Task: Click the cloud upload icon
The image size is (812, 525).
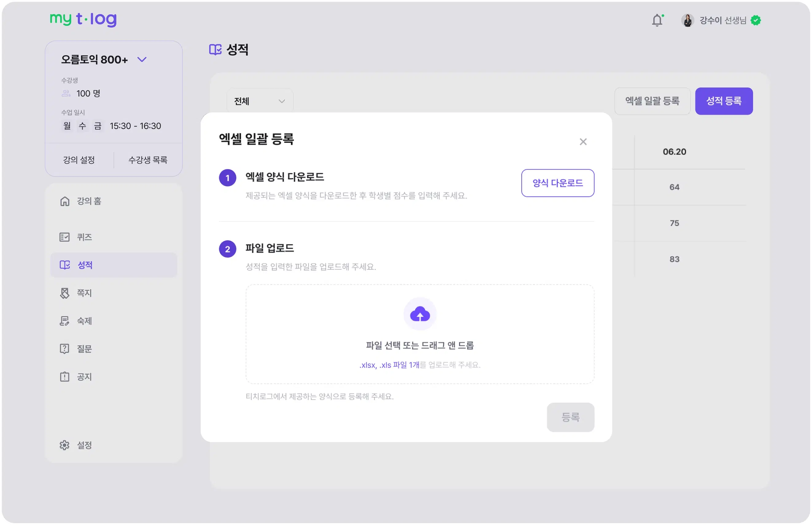Action: tap(420, 314)
